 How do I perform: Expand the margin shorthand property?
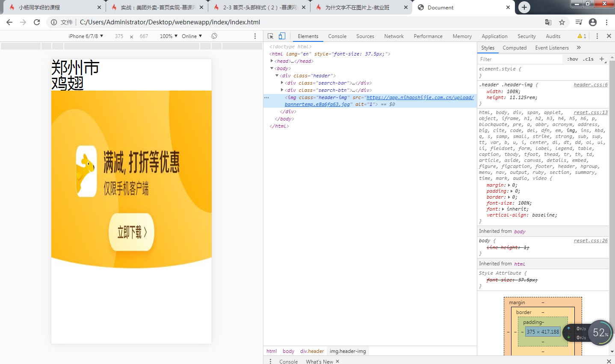[509, 185]
